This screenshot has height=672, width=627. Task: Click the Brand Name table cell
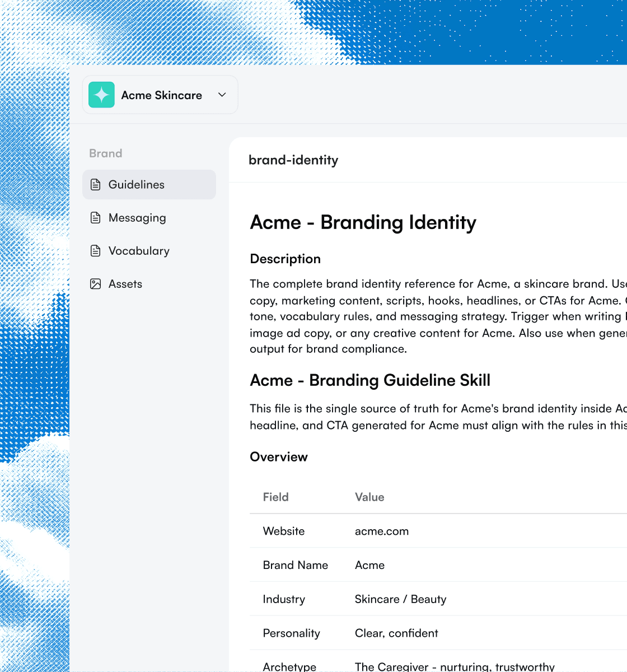click(x=296, y=565)
